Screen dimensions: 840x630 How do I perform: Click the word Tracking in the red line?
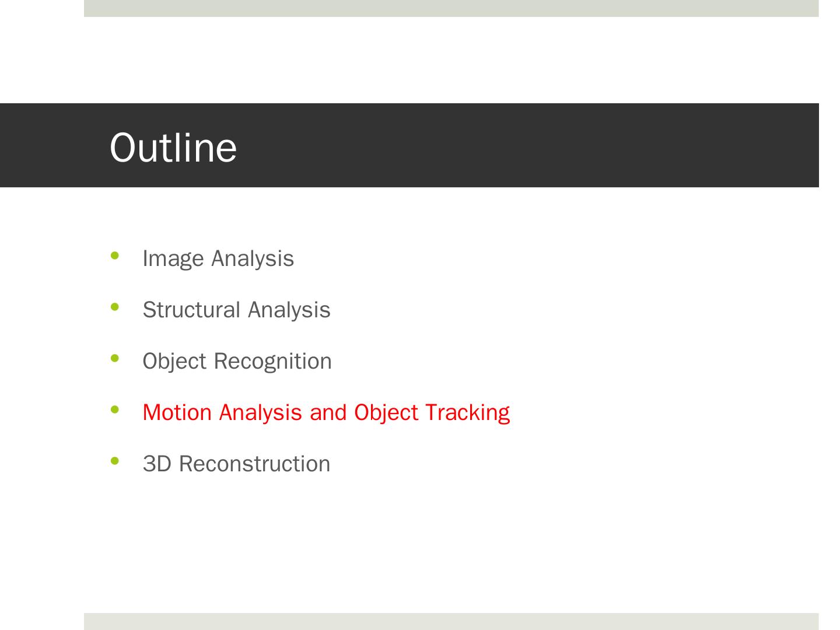467,412
